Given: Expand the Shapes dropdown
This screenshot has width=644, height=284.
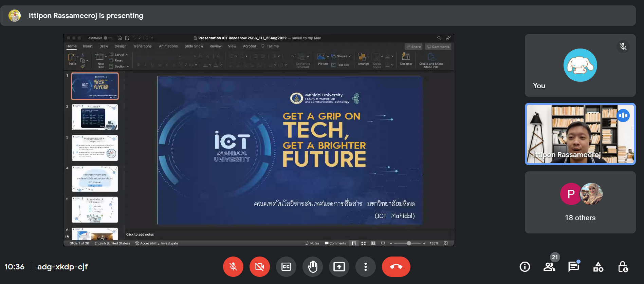Looking at the screenshot, I should pyautogui.click(x=342, y=56).
